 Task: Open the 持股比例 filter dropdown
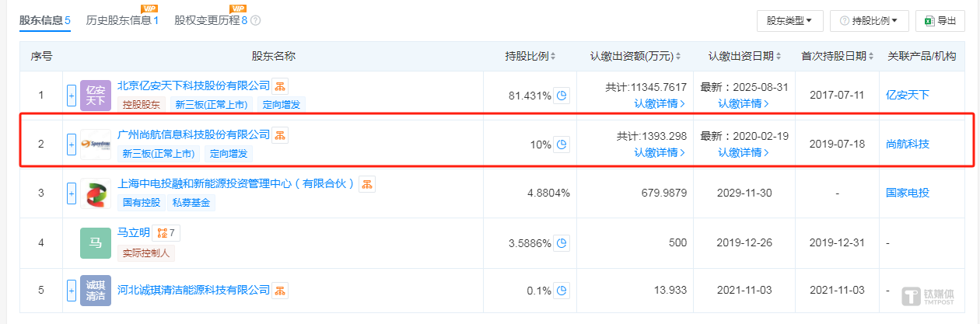point(870,21)
